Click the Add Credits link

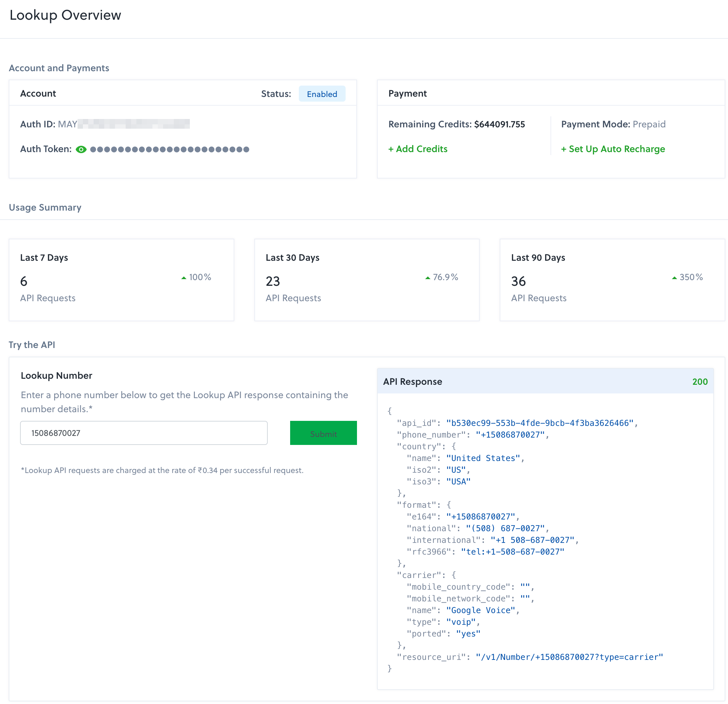pos(417,149)
